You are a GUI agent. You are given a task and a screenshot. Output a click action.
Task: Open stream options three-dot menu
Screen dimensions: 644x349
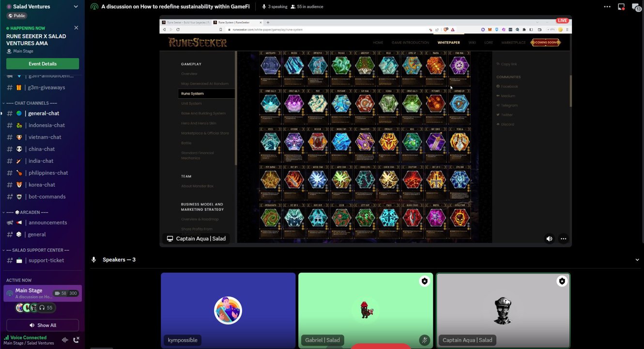[563, 238]
